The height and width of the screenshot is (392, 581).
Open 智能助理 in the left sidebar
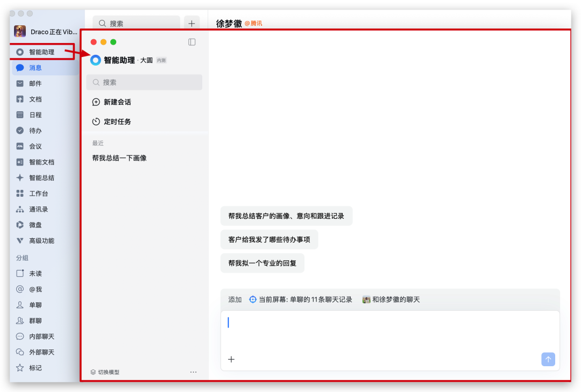click(x=42, y=52)
